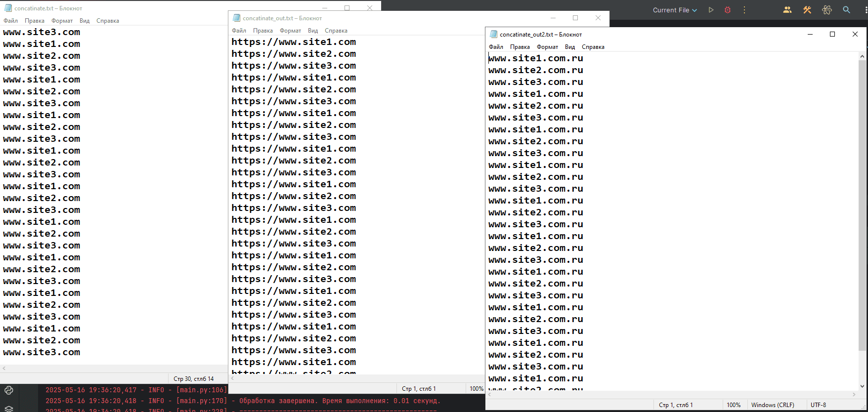Click vertical scrollbar thumb in concatinate_out2.txt
The image size is (868, 412).
863,206
